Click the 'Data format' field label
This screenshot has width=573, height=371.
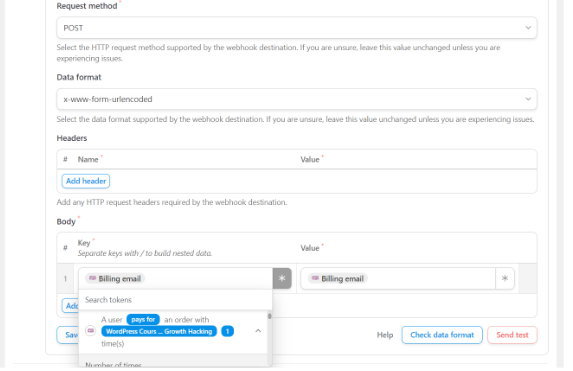coord(79,77)
